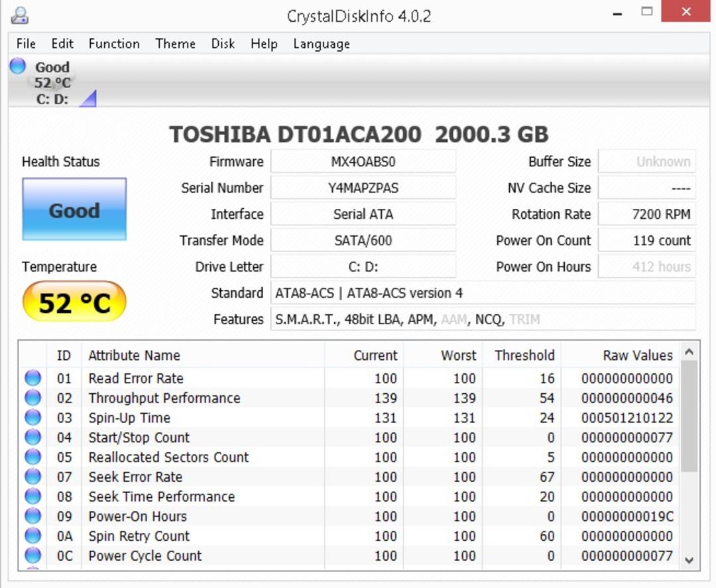Open the Disk menu
Screen dimensions: 716x588
pos(223,44)
